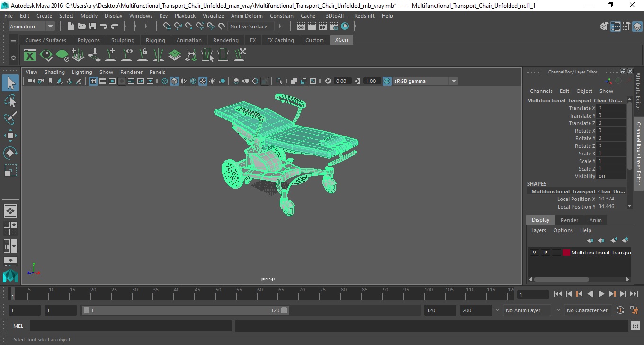Switch to the Rigging shelf tab
Viewport: 644px width, 345px height.
coord(155,40)
